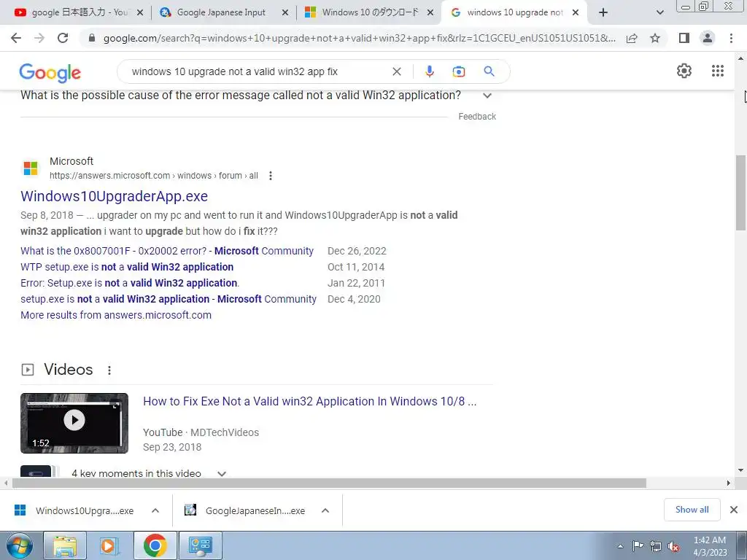Viewport: 747px width, 560px height.
Task: Open the tab search dropdown
Action: tap(659, 13)
